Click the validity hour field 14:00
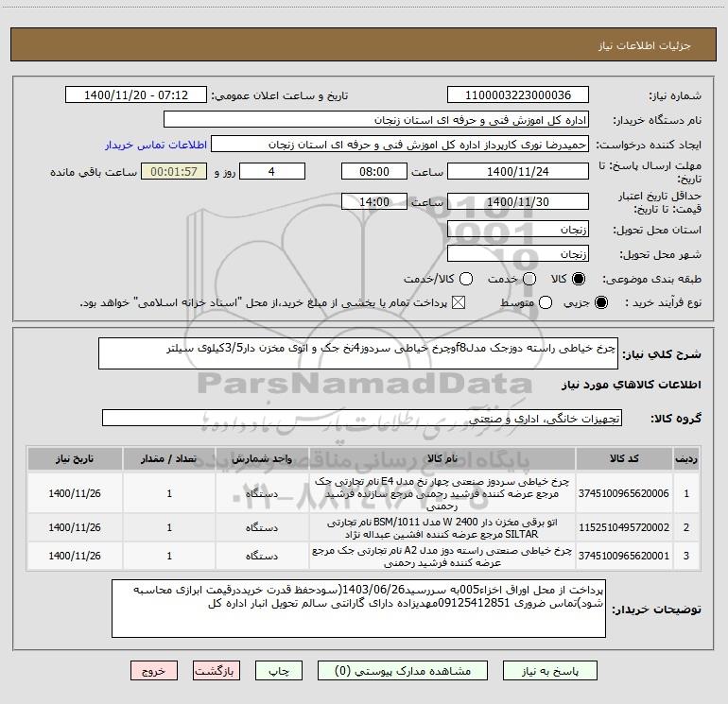Image resolution: width=728 pixels, height=704 pixels. [374, 201]
